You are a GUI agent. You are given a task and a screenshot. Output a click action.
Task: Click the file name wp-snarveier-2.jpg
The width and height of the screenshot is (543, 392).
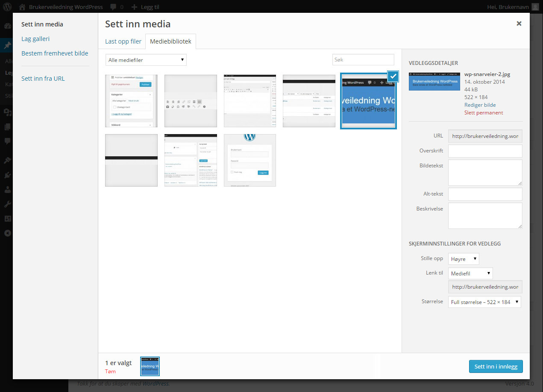pyautogui.click(x=487, y=74)
